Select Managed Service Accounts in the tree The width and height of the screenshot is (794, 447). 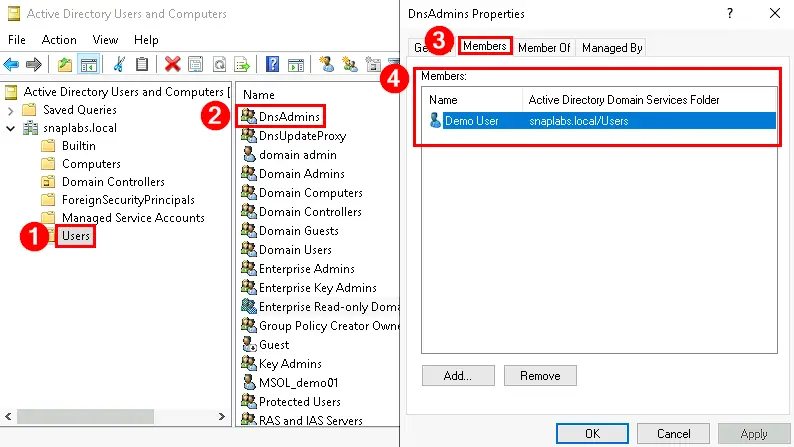pyautogui.click(x=133, y=218)
